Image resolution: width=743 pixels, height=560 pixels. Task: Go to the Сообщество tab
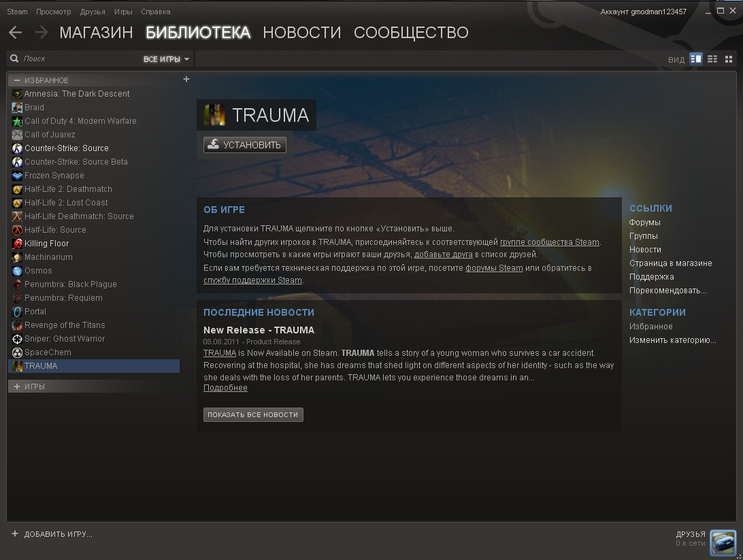(x=411, y=32)
